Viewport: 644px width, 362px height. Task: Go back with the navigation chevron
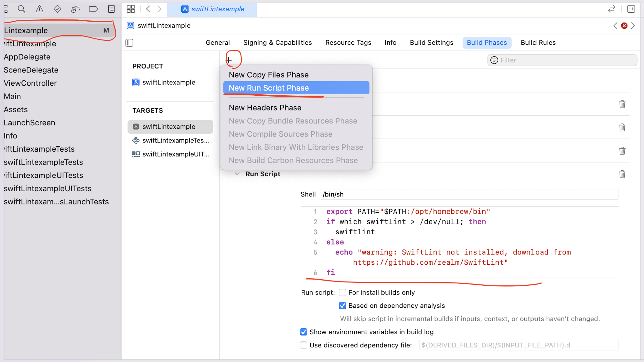pyautogui.click(x=148, y=9)
